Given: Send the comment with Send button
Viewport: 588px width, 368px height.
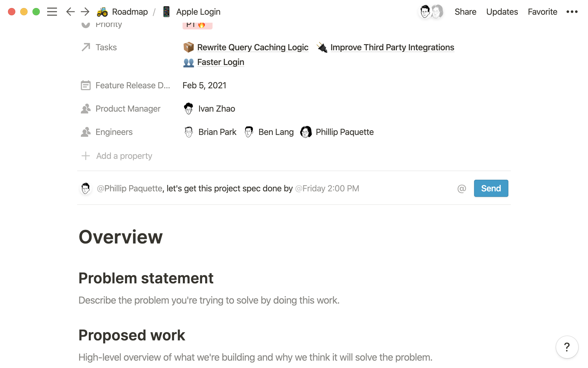Looking at the screenshot, I should pos(491,188).
